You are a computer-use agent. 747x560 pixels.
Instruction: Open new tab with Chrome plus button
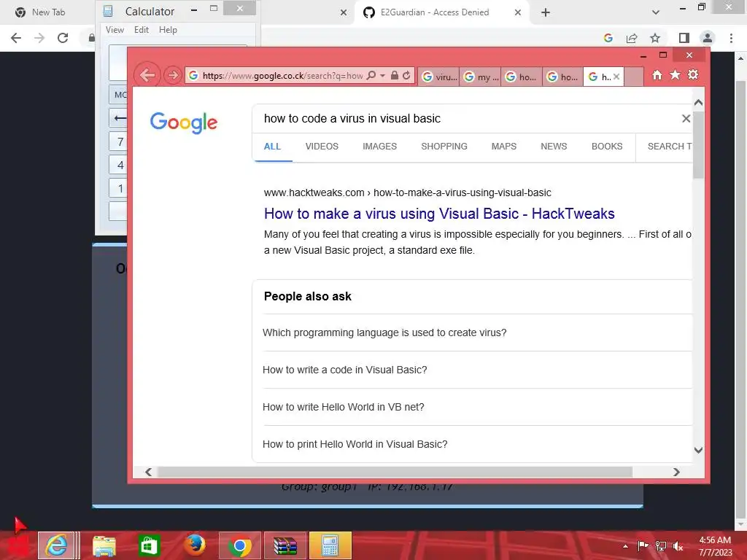pos(546,12)
